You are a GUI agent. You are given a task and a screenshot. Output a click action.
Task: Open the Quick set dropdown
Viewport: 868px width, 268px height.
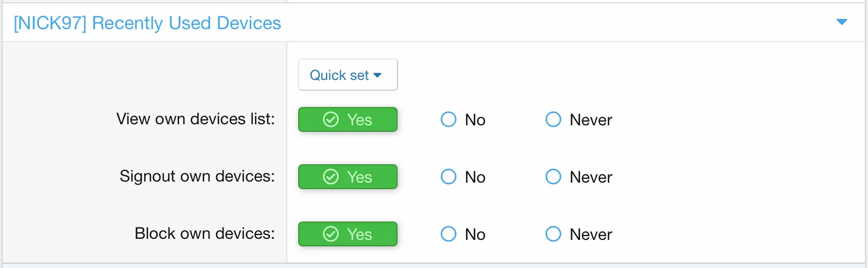click(x=347, y=75)
